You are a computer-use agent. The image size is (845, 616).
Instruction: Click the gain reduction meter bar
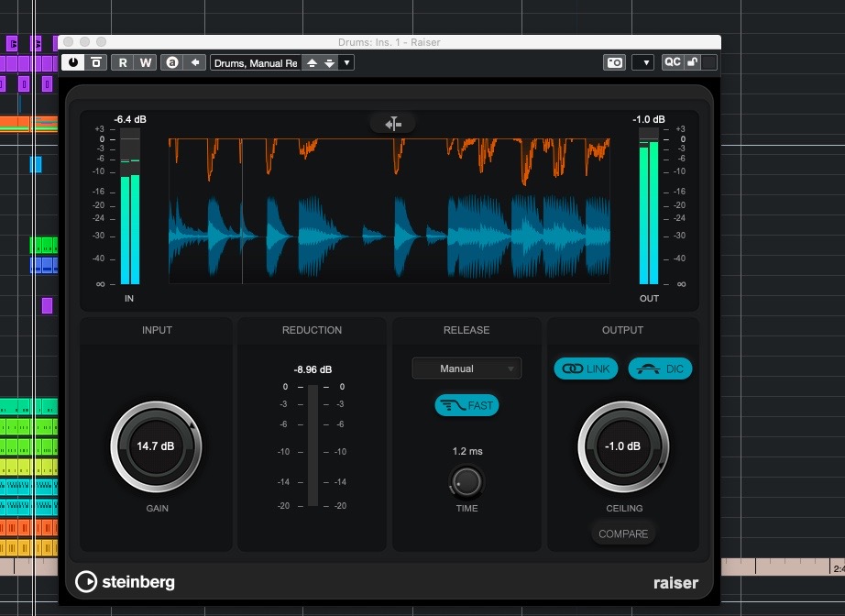coord(313,445)
